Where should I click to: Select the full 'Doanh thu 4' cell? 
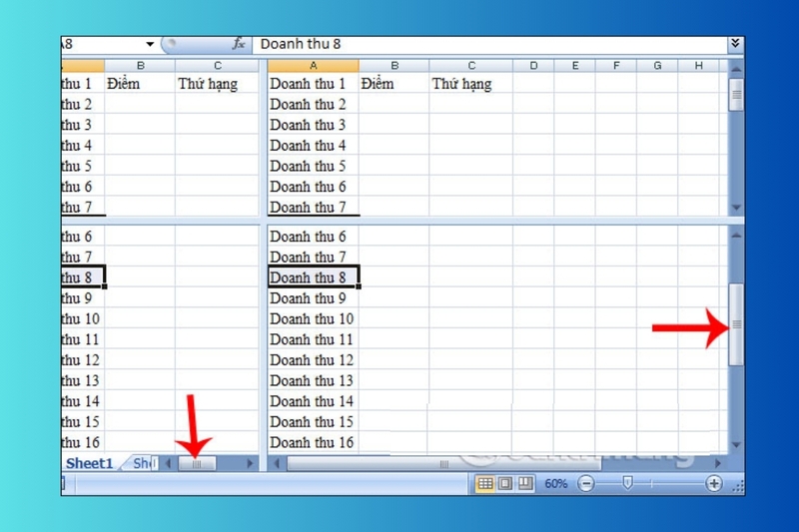[x=313, y=145]
